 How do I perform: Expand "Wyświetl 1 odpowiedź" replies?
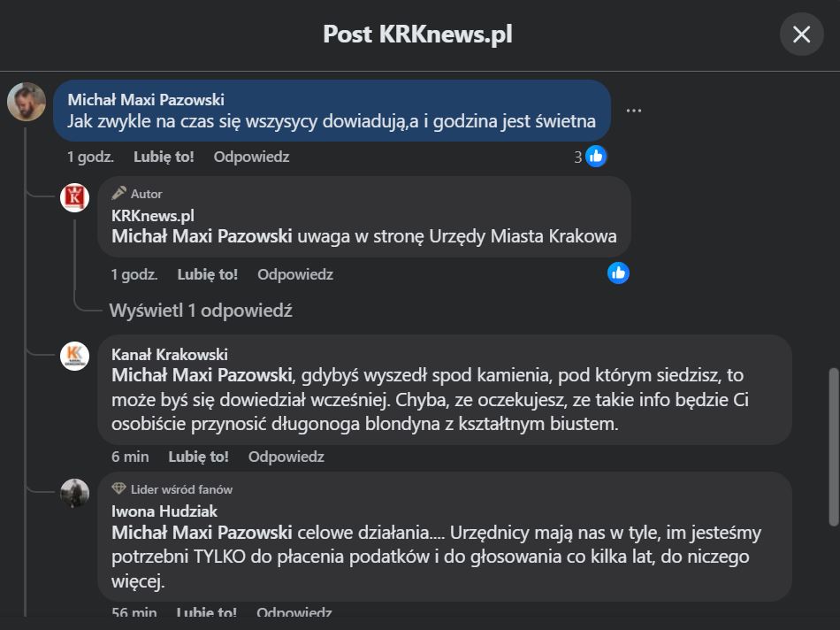click(201, 311)
